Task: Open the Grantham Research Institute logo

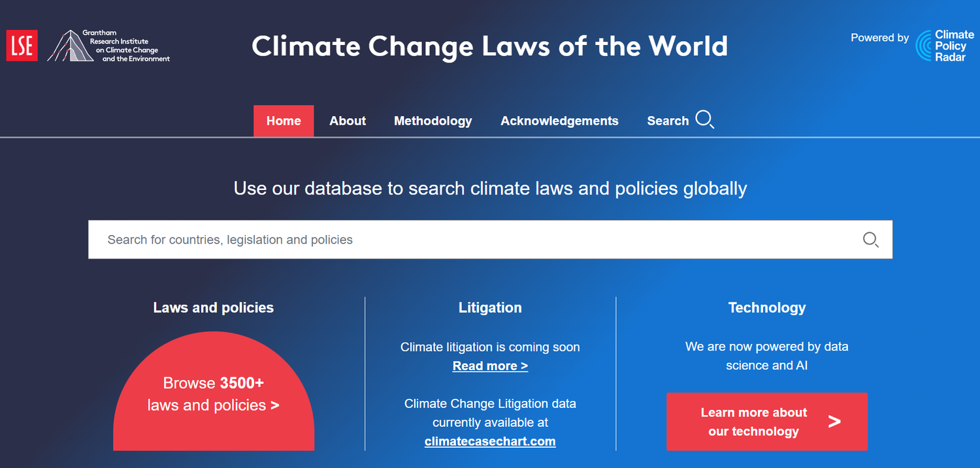Action: click(108, 46)
